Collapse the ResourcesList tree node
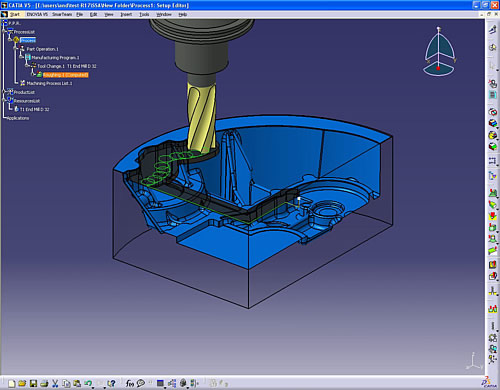500x390 pixels. pos(4,100)
